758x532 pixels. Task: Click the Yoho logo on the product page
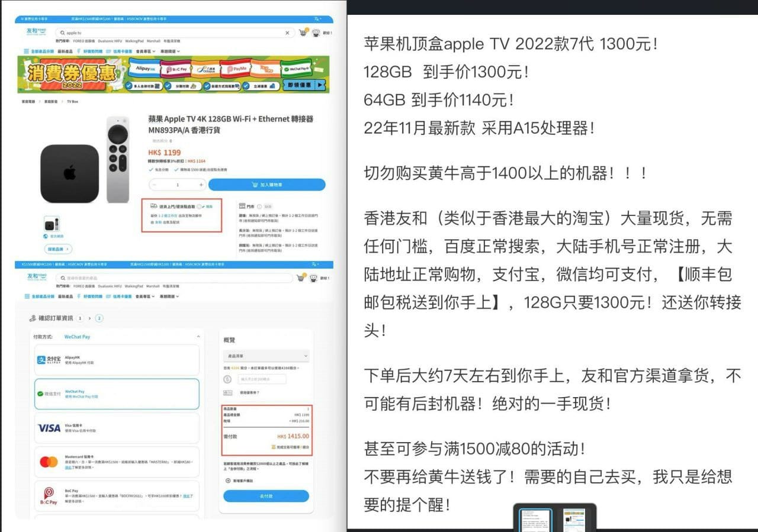[x=37, y=32]
